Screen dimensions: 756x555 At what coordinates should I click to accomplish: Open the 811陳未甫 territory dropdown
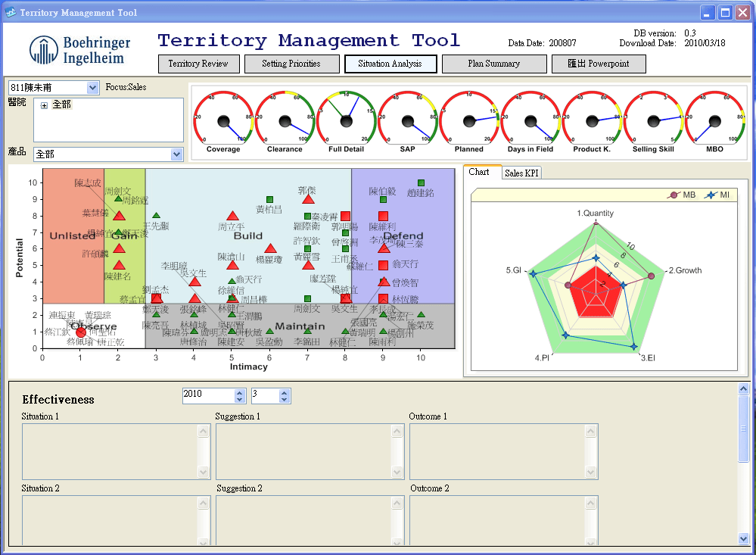pyautogui.click(x=93, y=88)
